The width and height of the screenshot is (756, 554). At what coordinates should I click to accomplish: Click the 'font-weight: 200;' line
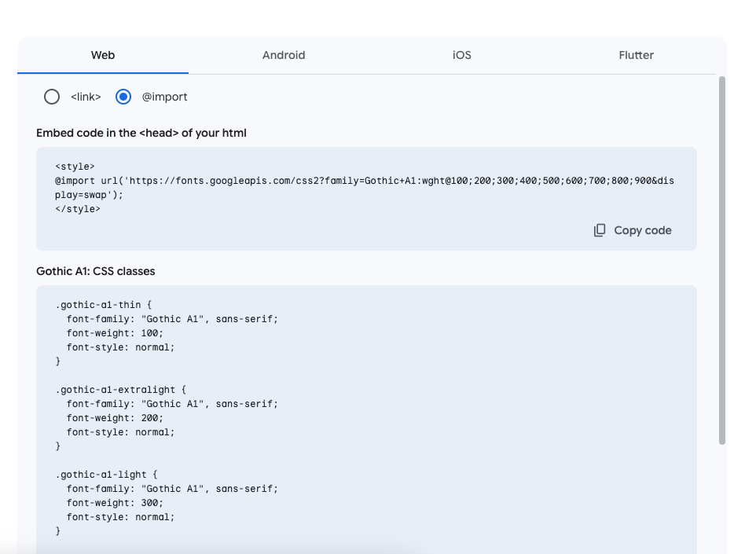[x=115, y=418]
